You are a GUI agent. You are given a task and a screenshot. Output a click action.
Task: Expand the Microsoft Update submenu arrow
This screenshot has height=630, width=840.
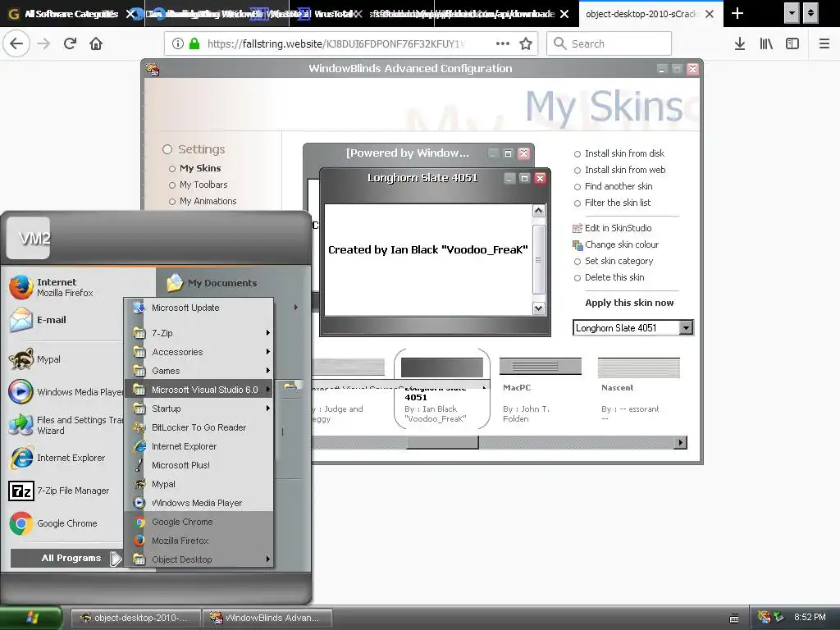coord(295,308)
